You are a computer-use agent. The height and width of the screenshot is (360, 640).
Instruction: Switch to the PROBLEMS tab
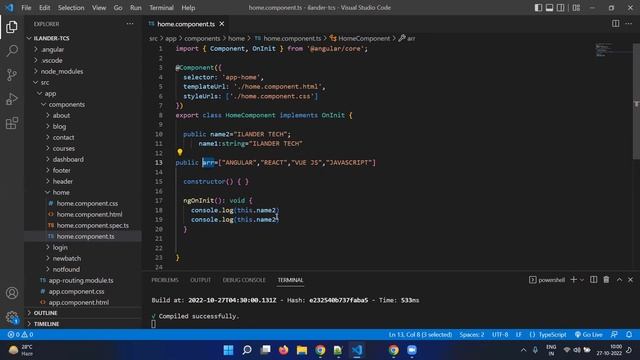click(x=165, y=280)
